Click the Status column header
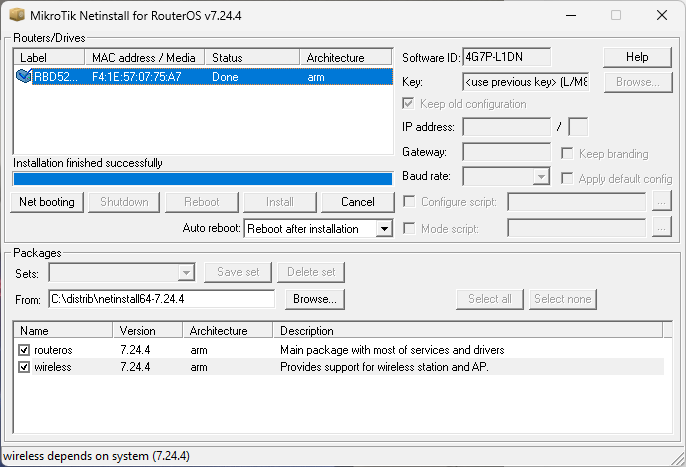The image size is (686, 467). (x=252, y=58)
